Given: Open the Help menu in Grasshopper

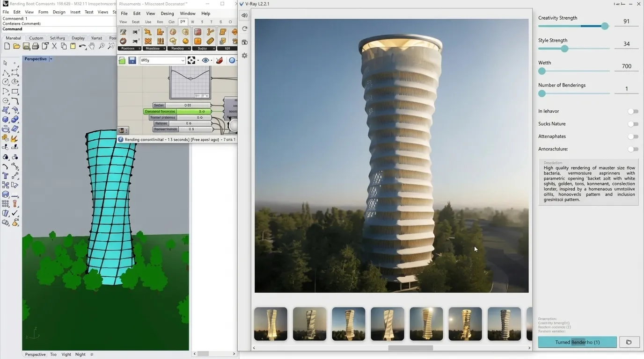Looking at the screenshot, I should tap(205, 14).
